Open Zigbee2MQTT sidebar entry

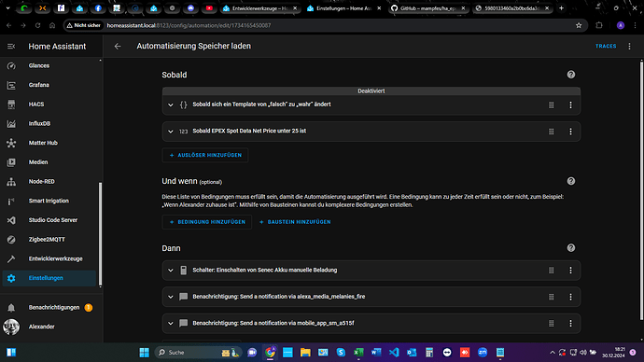tap(49, 239)
